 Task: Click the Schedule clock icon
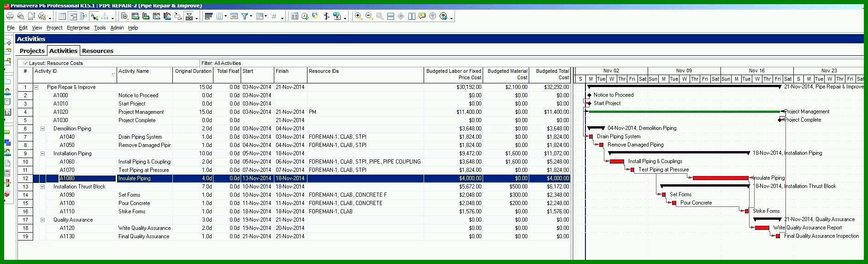point(305,16)
